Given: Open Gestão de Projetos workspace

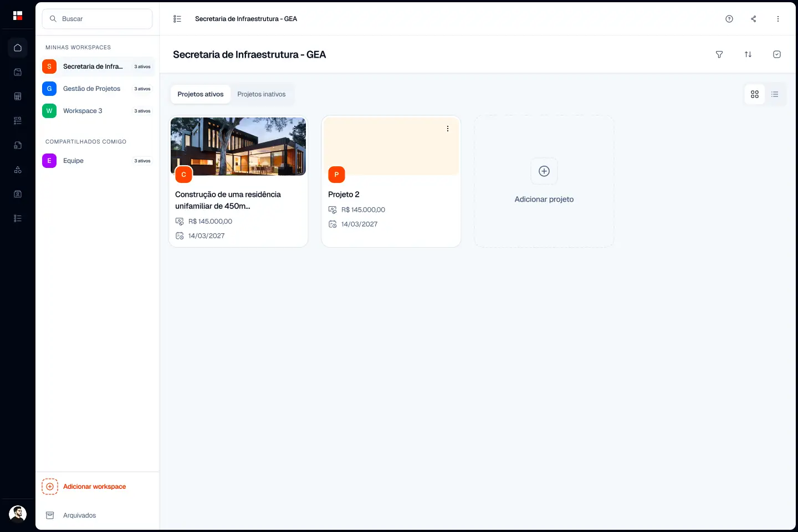Looking at the screenshot, I should pos(98,89).
